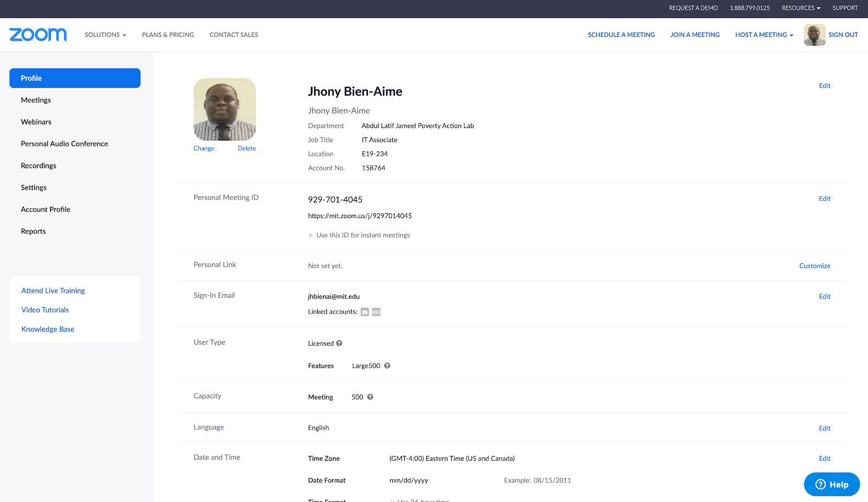Open Recordings in the sidebar
The image size is (868, 502).
(39, 166)
